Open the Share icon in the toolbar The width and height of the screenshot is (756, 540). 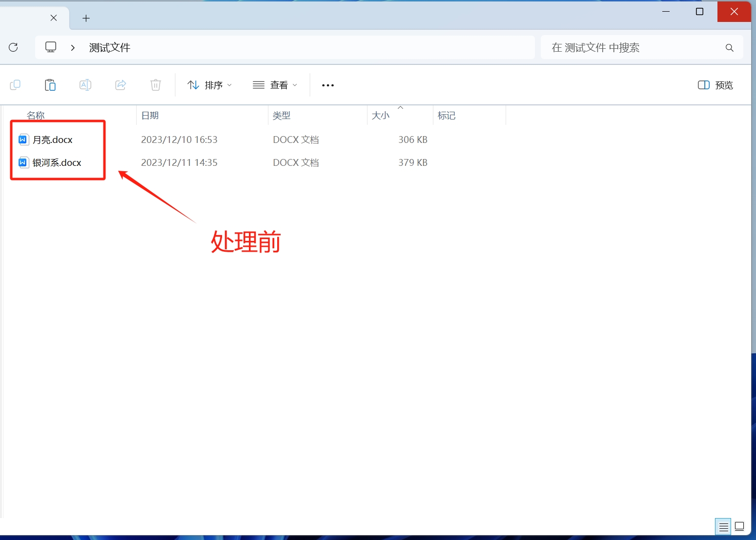[121, 85]
